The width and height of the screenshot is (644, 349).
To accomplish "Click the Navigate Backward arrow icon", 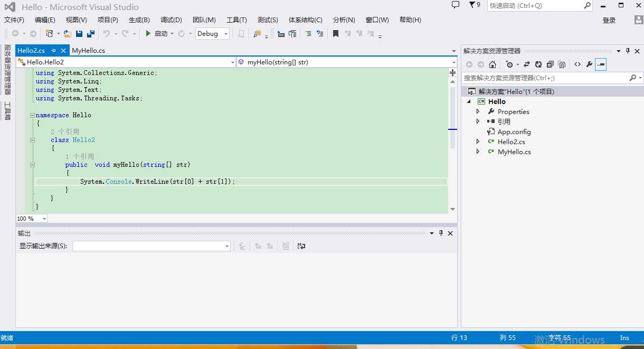I will [15, 33].
